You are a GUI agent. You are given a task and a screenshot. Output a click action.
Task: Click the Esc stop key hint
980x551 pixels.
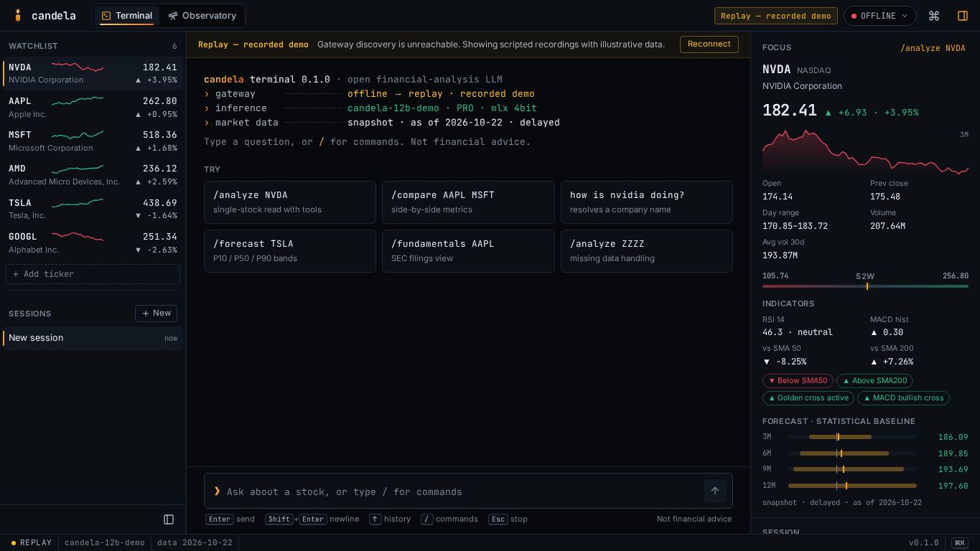[508, 519]
